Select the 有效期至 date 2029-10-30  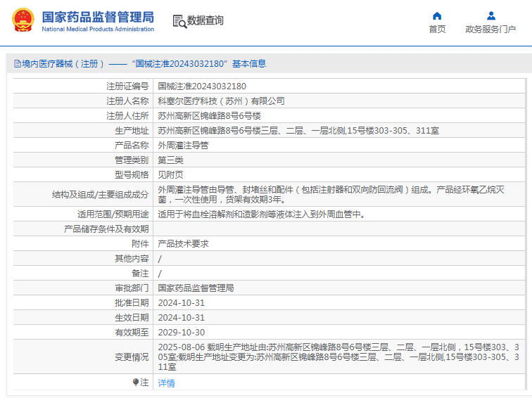[x=181, y=333]
